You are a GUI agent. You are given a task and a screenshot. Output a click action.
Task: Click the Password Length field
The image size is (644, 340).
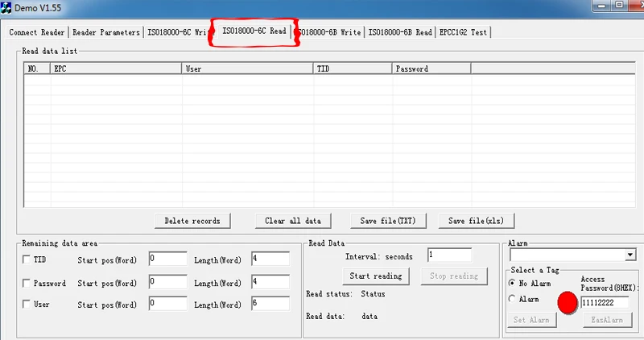(x=270, y=282)
